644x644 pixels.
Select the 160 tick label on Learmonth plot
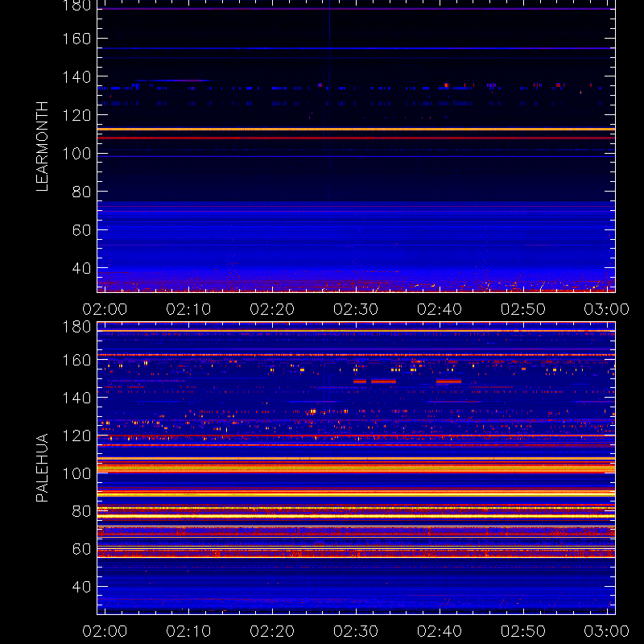(76, 39)
